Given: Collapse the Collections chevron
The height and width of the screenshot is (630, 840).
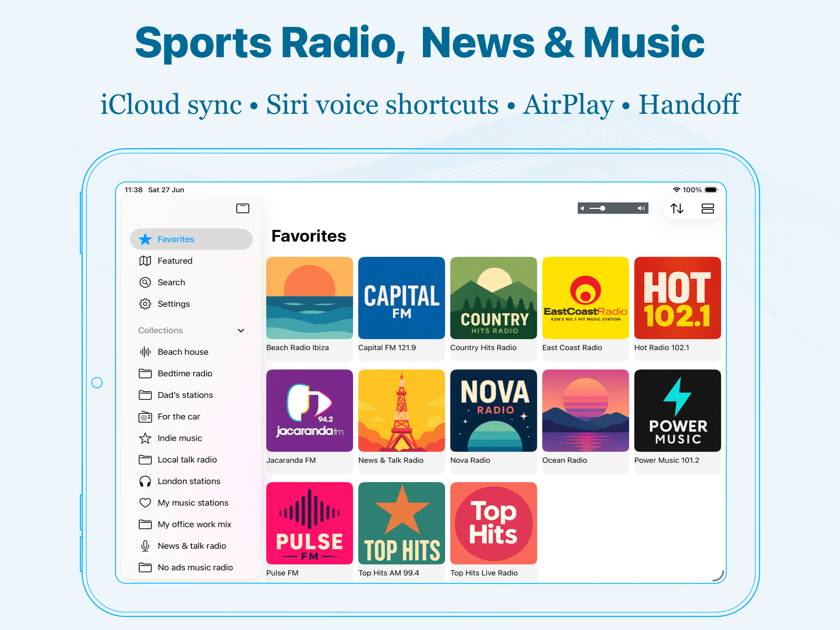Looking at the screenshot, I should click(241, 331).
